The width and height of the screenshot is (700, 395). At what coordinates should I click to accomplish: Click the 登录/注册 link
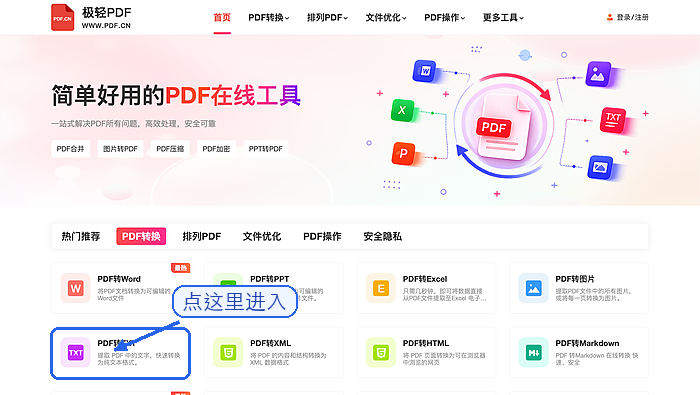(633, 17)
